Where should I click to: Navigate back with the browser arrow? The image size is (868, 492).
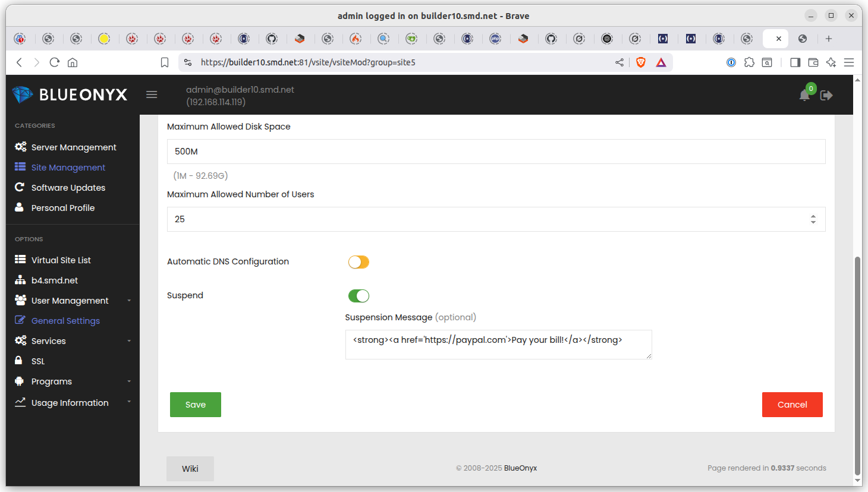click(x=19, y=62)
